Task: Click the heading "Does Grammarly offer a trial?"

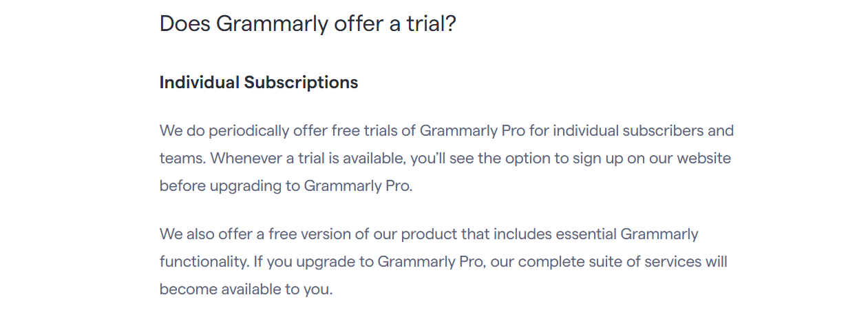Action: point(308,23)
